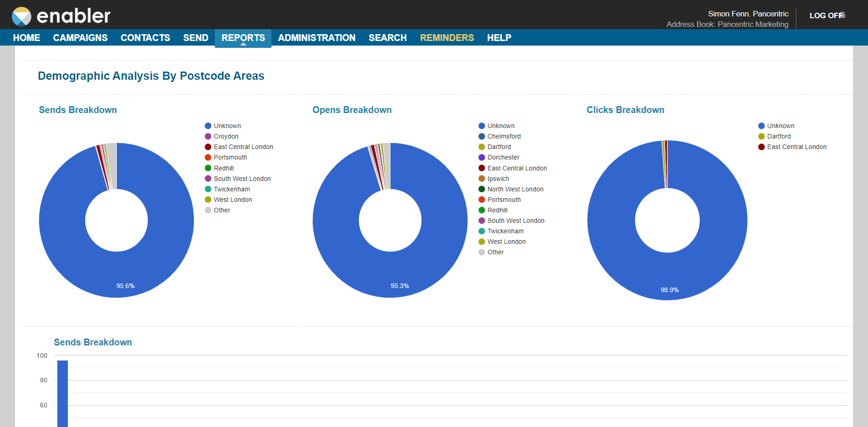The image size is (868, 427).
Task: Open the SEARCH menu
Action: (x=388, y=38)
